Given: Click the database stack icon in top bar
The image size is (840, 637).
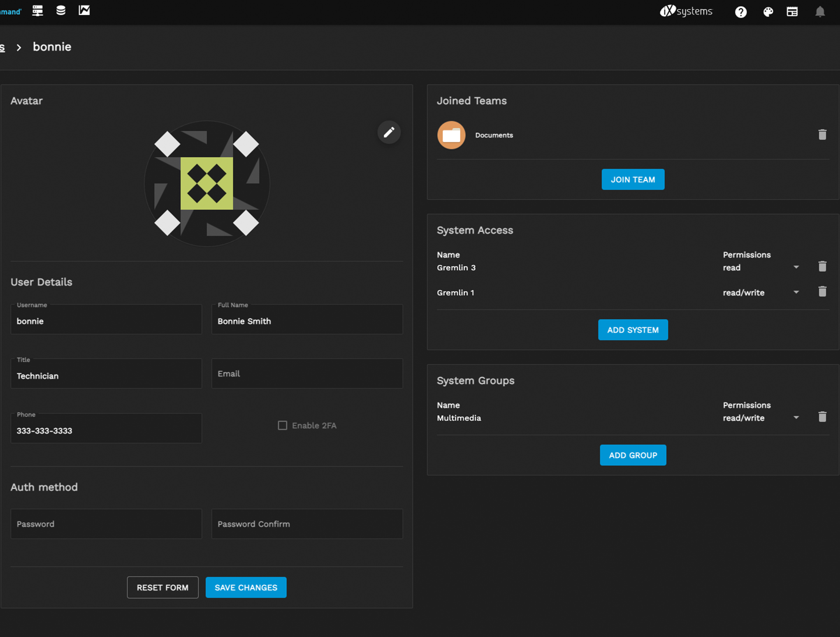Looking at the screenshot, I should [61, 11].
